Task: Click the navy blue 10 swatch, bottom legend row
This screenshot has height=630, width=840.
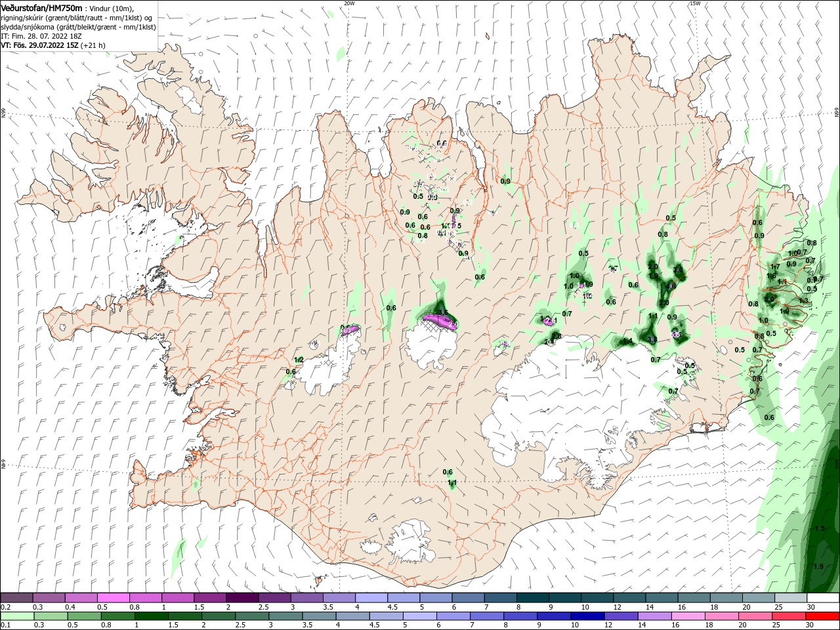Action: tap(587, 616)
